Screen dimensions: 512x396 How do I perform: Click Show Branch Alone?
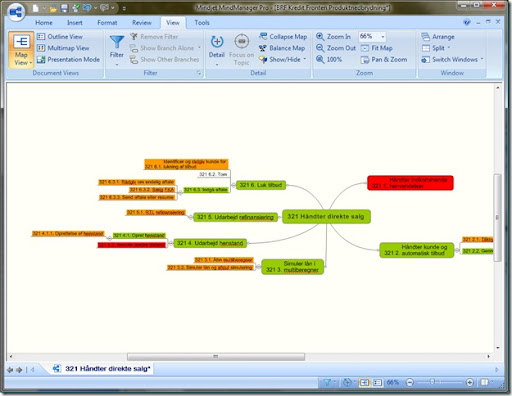[x=162, y=48]
